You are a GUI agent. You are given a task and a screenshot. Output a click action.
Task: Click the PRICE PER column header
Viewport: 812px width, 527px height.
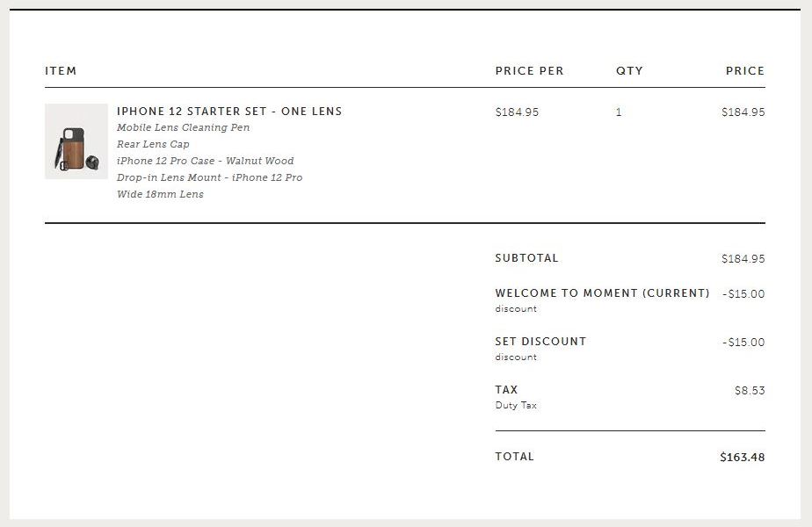click(x=529, y=71)
